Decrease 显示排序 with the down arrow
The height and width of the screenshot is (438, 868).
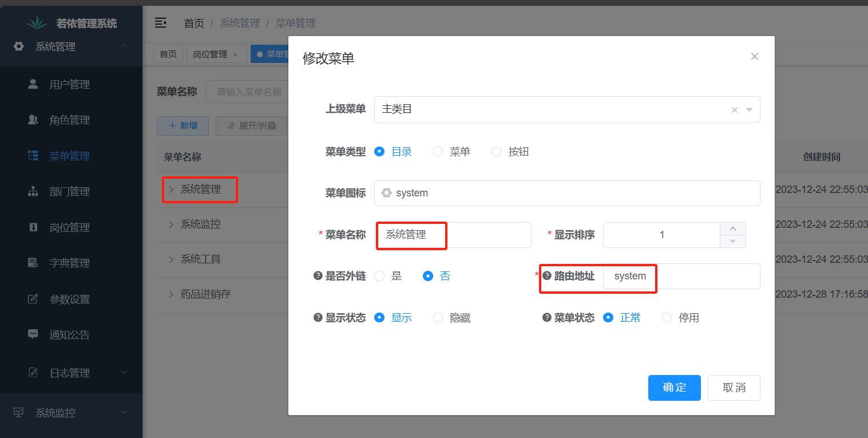(x=732, y=241)
